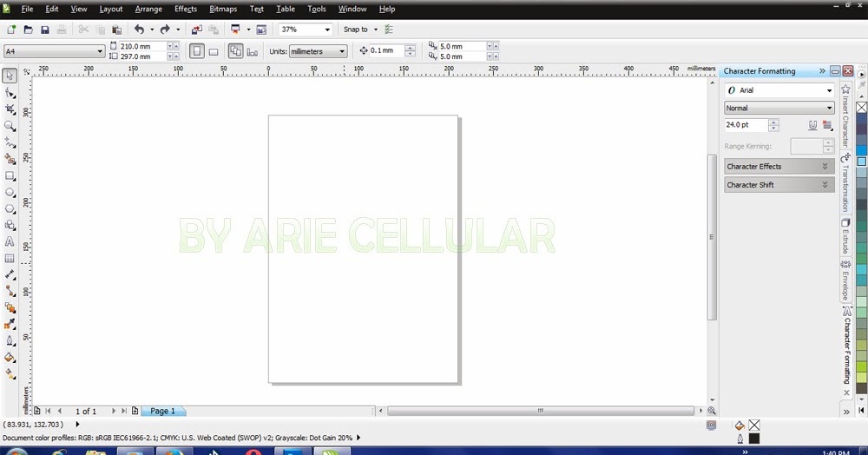The image size is (868, 455).
Task: Choose the Dimension tool
Action: pos(10,274)
